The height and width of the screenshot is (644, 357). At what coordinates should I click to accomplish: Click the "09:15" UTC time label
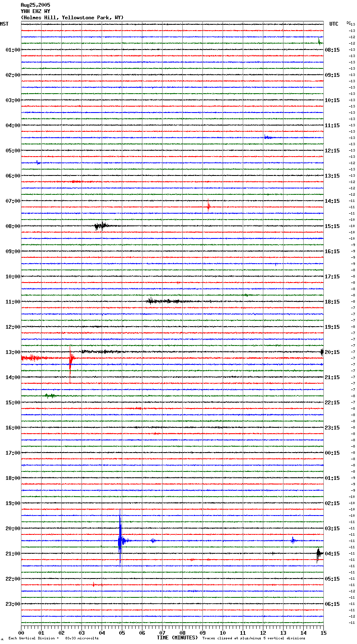pos(332,75)
